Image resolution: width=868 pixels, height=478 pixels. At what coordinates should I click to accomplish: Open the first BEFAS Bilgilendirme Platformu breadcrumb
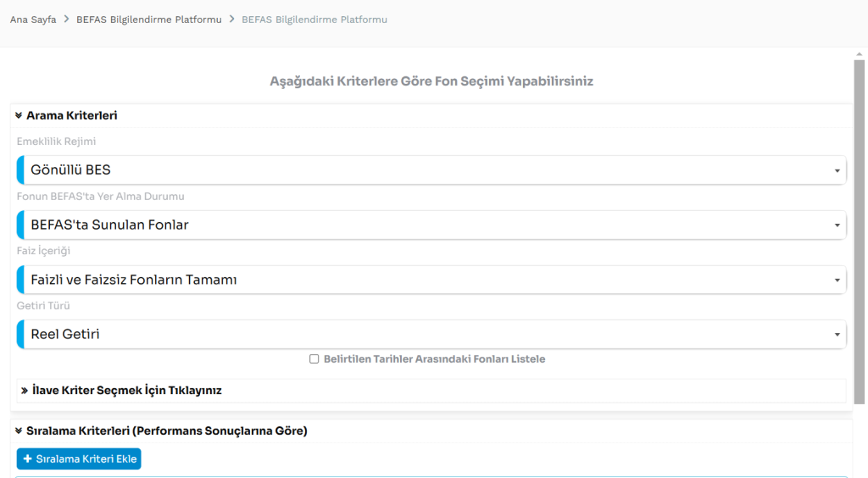(149, 19)
